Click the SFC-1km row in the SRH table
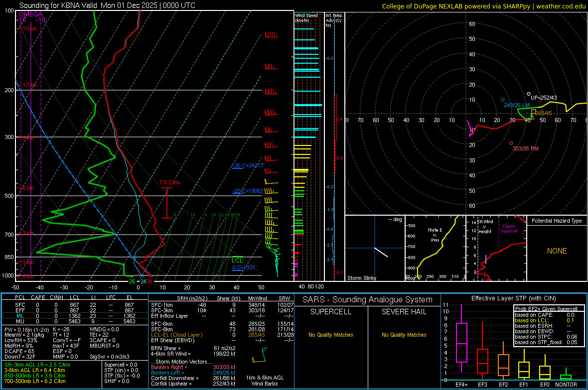The height and width of the screenshot is (390, 588). tap(222, 305)
